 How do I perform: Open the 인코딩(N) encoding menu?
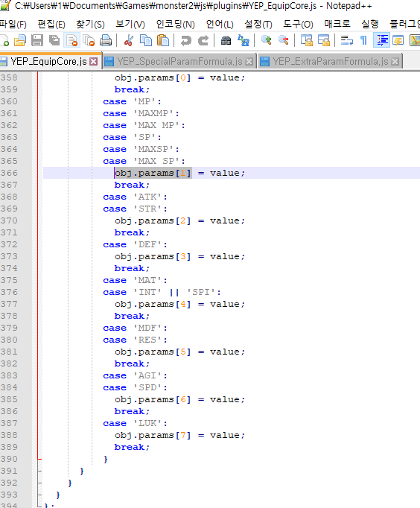[175, 25]
